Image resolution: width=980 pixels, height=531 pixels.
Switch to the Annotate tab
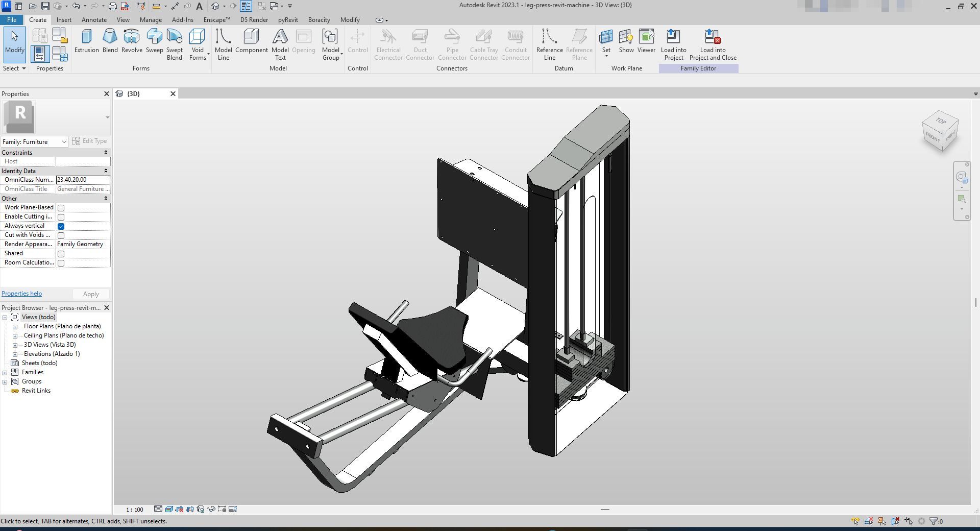point(94,20)
